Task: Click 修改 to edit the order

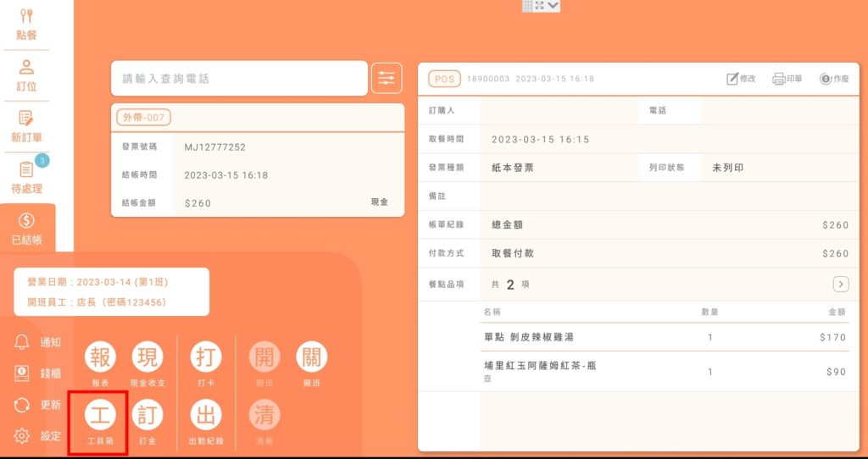Action: pos(741,79)
